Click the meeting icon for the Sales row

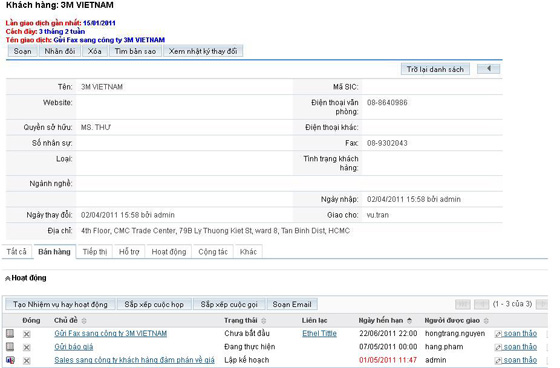10,360
